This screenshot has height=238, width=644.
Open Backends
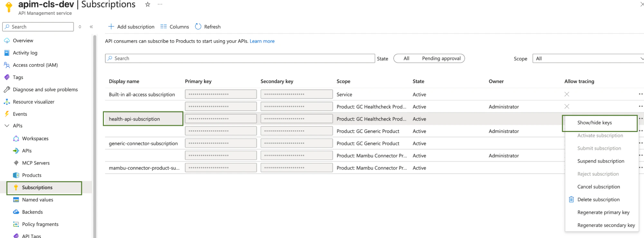coord(32,212)
